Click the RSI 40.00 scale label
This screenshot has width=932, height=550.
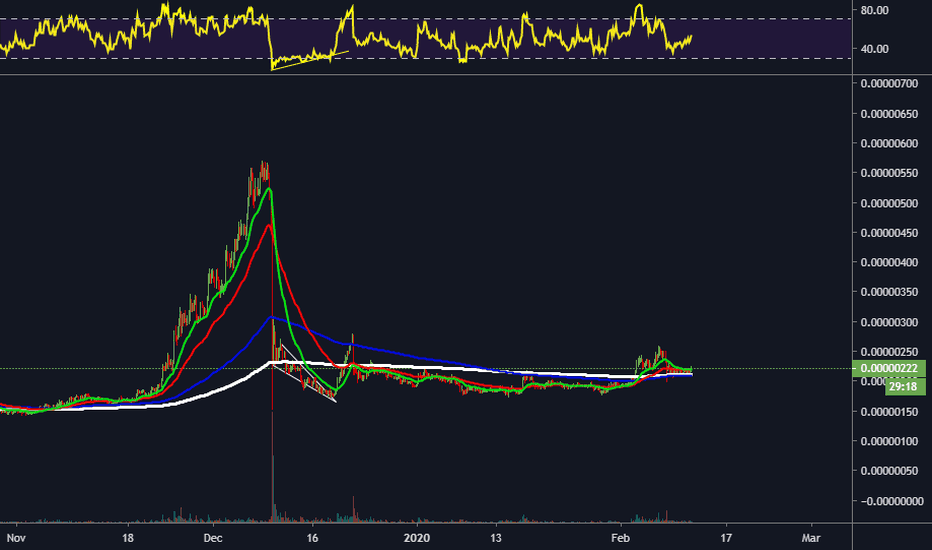[874, 49]
